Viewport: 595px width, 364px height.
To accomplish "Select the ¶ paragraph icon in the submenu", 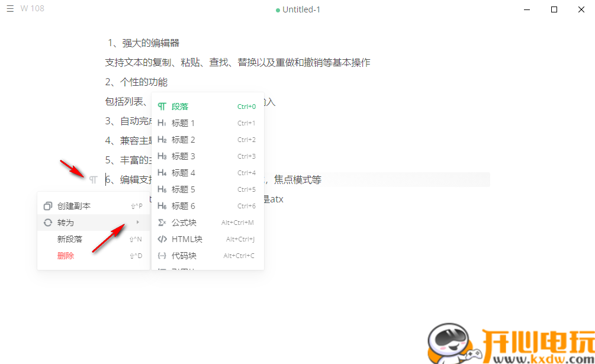I will 161,106.
